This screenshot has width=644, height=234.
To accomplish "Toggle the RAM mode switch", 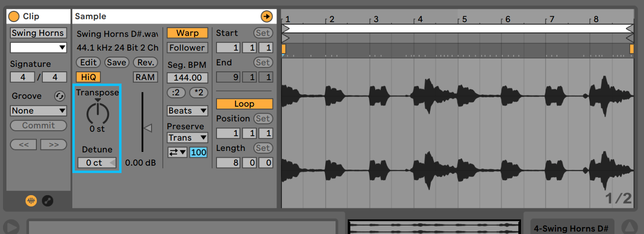I will tap(145, 77).
